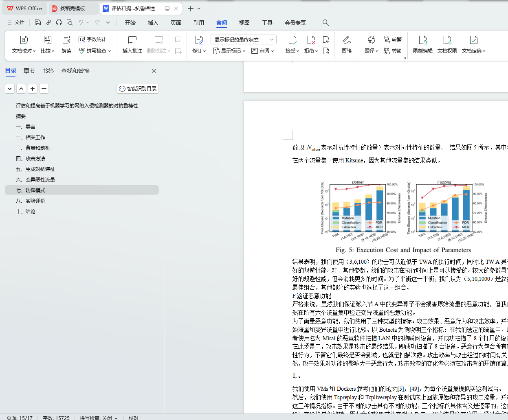The height and width of the screenshot is (420, 508).
Task: Click the format painter link icon in quick toolbar
Action: (x=48, y=22)
